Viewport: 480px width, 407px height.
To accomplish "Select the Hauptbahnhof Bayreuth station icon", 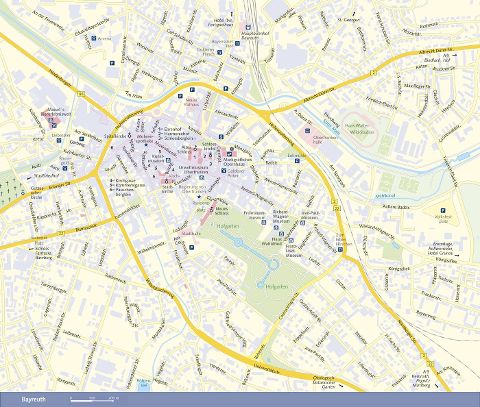I will (248, 28).
